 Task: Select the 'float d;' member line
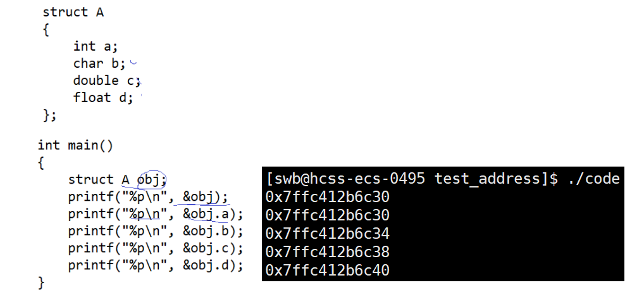[103, 98]
